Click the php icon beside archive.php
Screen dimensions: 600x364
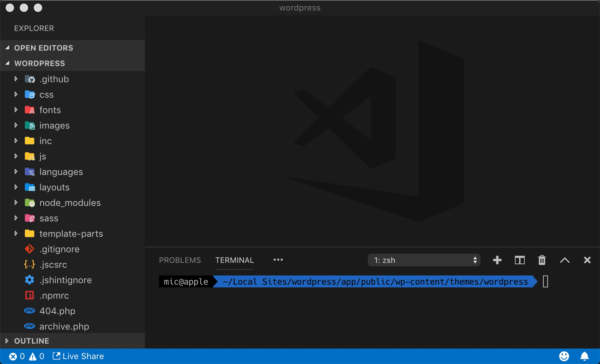point(30,326)
